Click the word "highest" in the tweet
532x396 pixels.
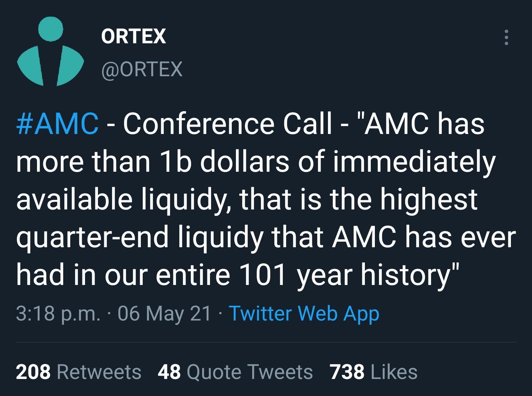[x=429, y=199]
